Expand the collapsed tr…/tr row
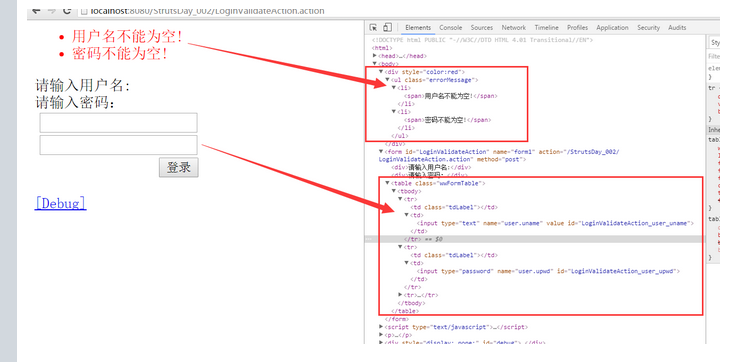Viewport: 751px width, 362px height. [x=400, y=295]
